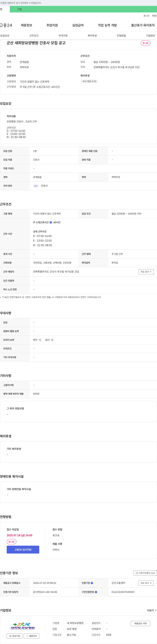Click the 로그인 link
This screenshot has height=644, width=157.
tap(147, 16)
